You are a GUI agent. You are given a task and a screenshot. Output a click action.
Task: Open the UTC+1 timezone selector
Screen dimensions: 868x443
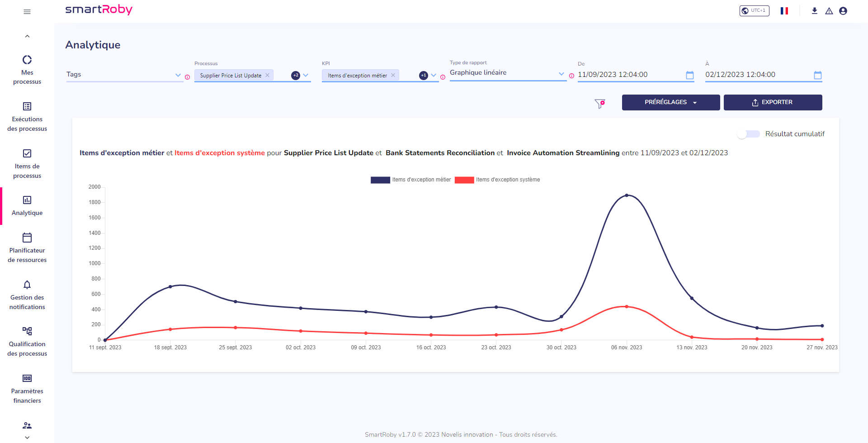pos(754,10)
